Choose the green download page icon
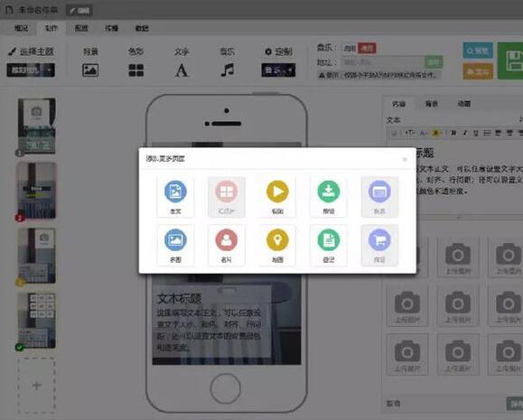The image size is (523, 420). [329, 197]
